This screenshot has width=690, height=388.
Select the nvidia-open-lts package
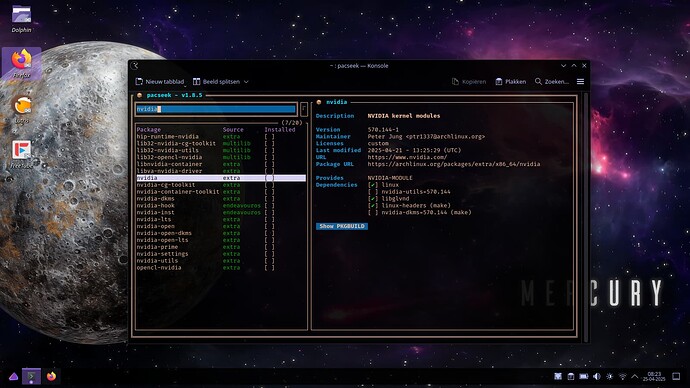click(221, 240)
